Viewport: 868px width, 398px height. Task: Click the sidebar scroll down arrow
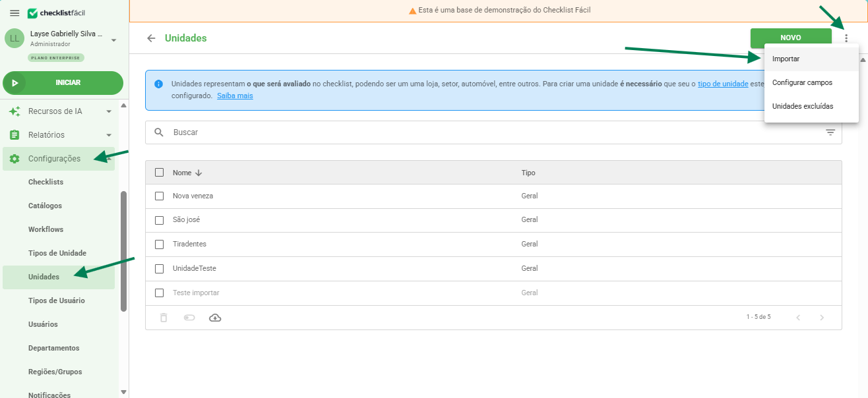[123, 392]
